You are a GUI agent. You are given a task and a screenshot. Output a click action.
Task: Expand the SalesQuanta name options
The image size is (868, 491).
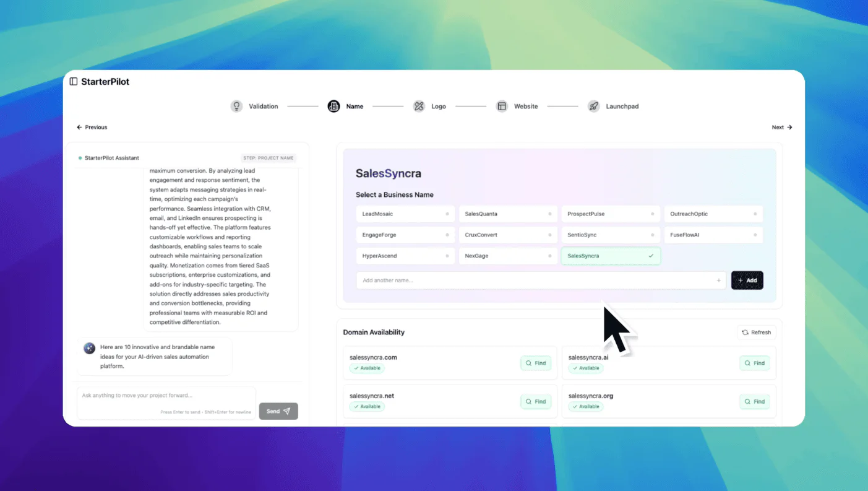tap(549, 214)
